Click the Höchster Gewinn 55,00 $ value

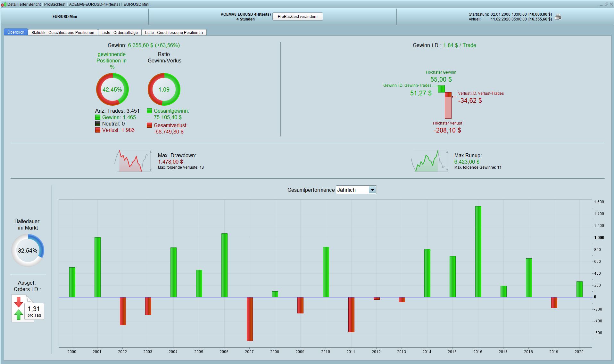pyautogui.click(x=441, y=79)
